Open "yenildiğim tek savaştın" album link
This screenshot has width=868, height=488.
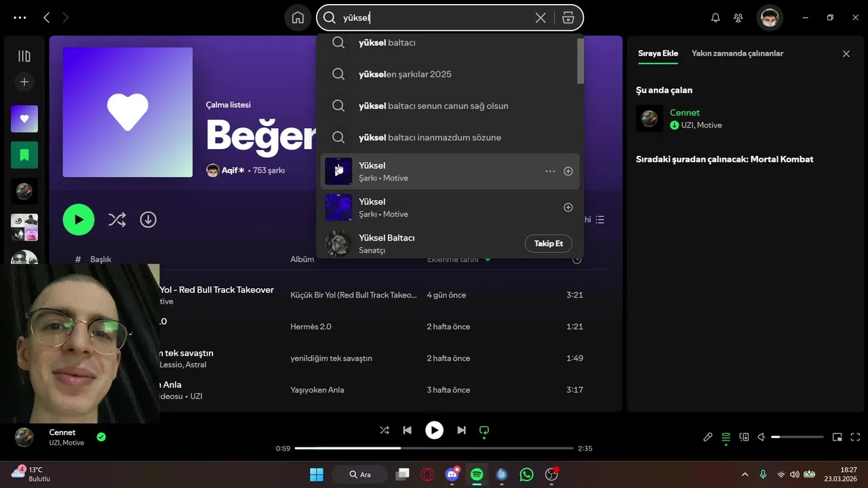[331, 359]
